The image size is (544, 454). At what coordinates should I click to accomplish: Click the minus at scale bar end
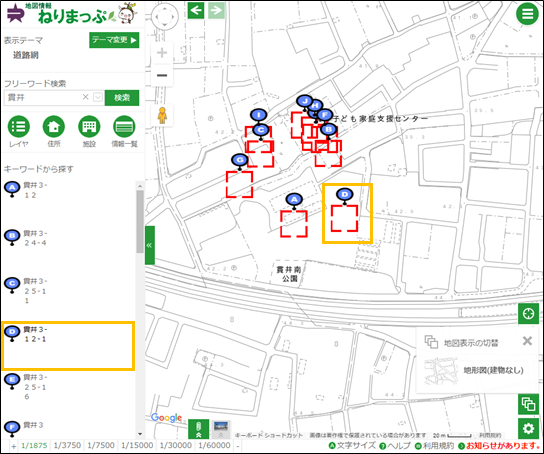pos(238,446)
